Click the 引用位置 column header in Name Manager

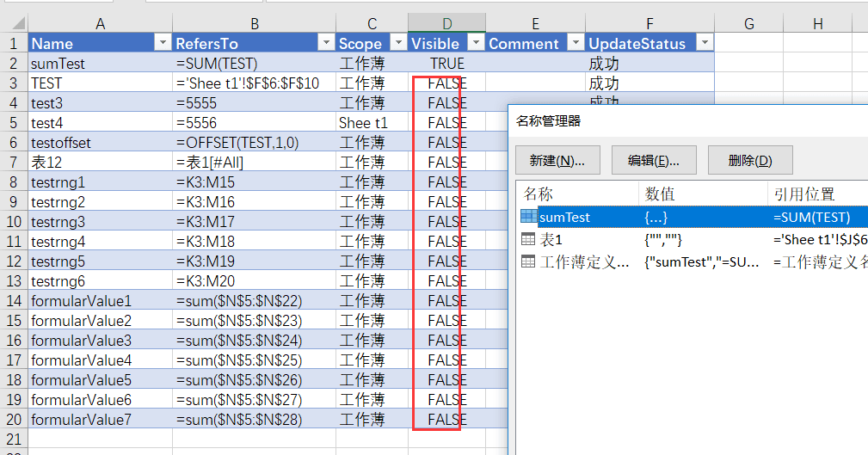click(x=817, y=194)
